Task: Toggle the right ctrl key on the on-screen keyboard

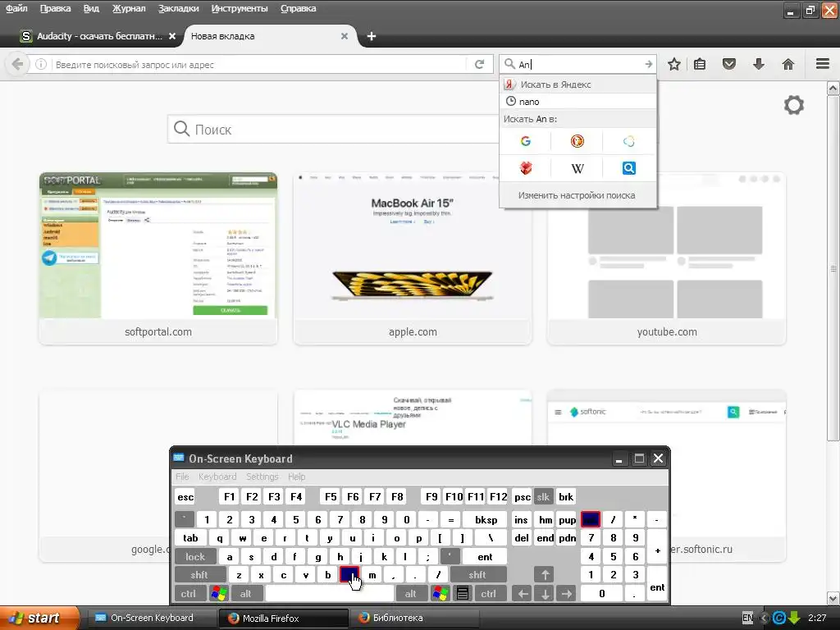Action: click(489, 593)
